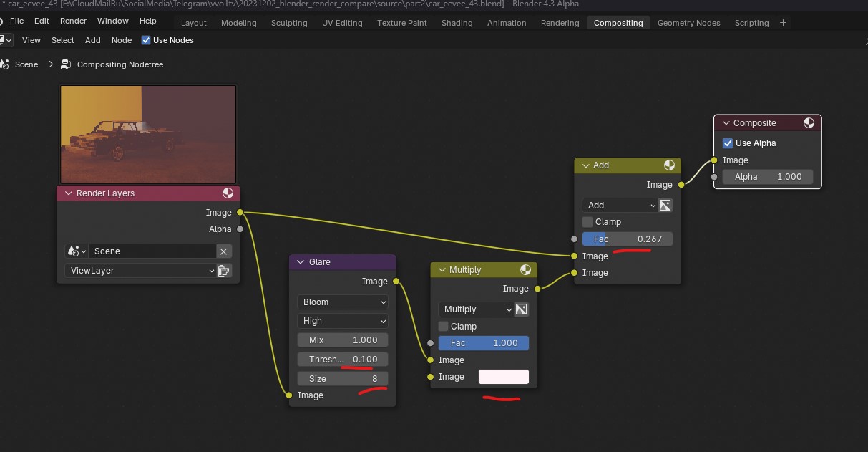Open the File menu
The width and height of the screenshot is (868, 452).
16,21
